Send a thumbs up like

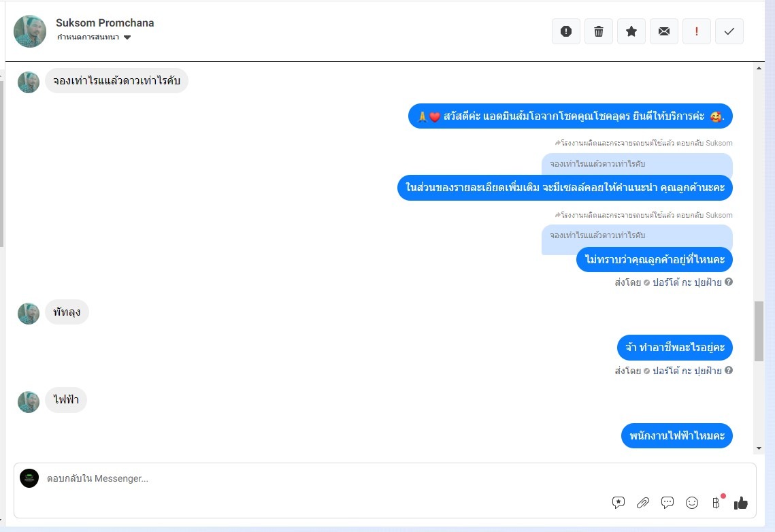[x=740, y=503]
